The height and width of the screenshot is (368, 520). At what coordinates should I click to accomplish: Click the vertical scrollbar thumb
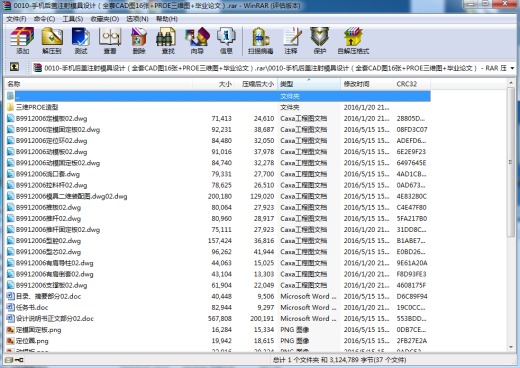[511, 162]
